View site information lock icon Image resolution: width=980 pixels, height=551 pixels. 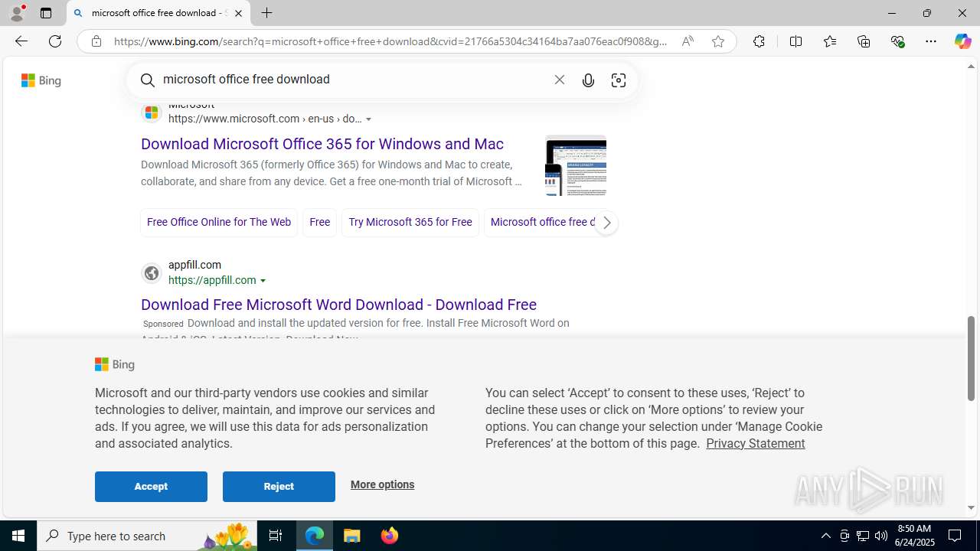pyautogui.click(x=96, y=41)
